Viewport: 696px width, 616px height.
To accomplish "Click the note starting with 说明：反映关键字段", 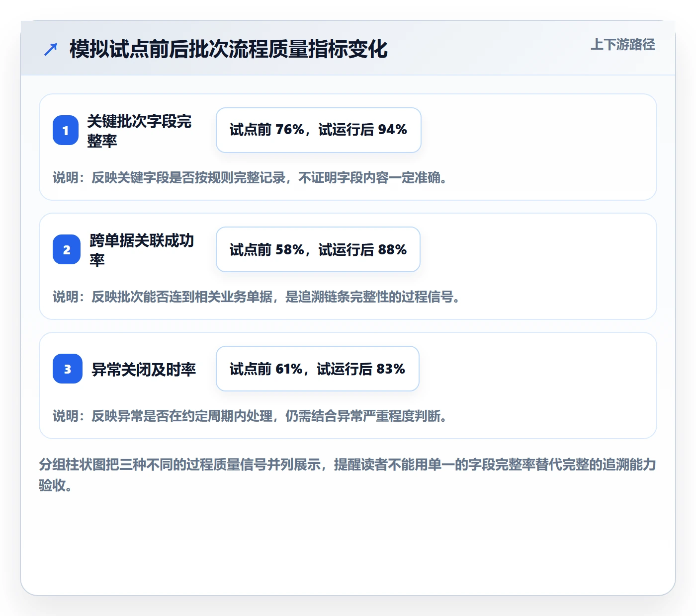I will click(x=250, y=177).
